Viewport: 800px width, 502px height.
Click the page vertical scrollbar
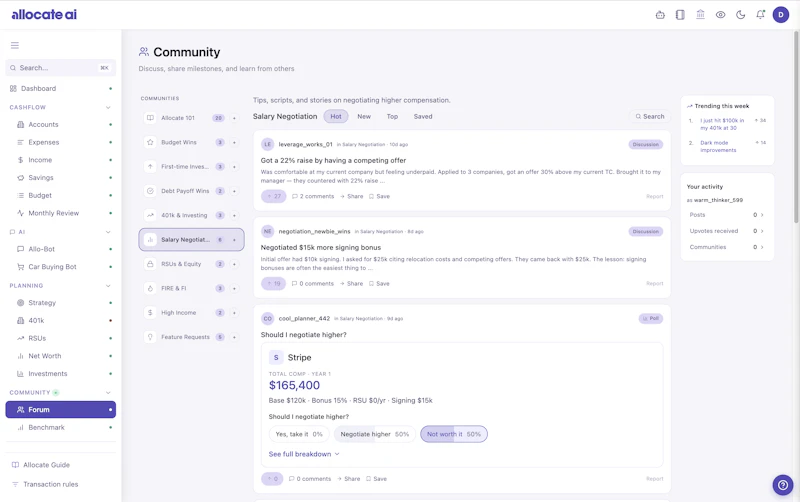(796, 127)
